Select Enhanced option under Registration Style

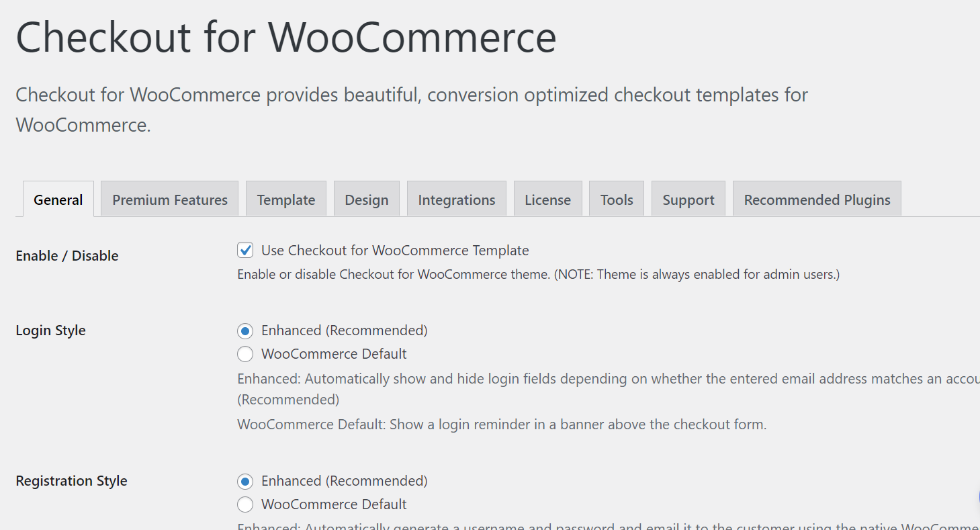tap(245, 481)
